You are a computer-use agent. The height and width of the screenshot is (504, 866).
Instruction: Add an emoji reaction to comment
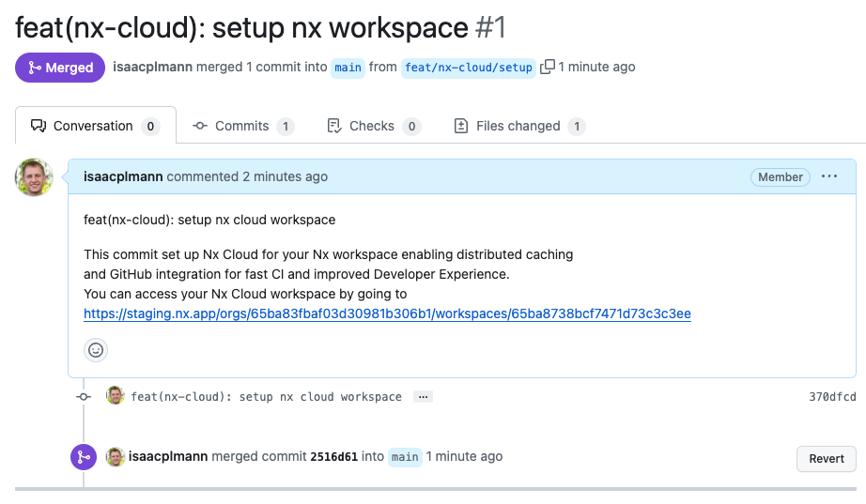[96, 350]
